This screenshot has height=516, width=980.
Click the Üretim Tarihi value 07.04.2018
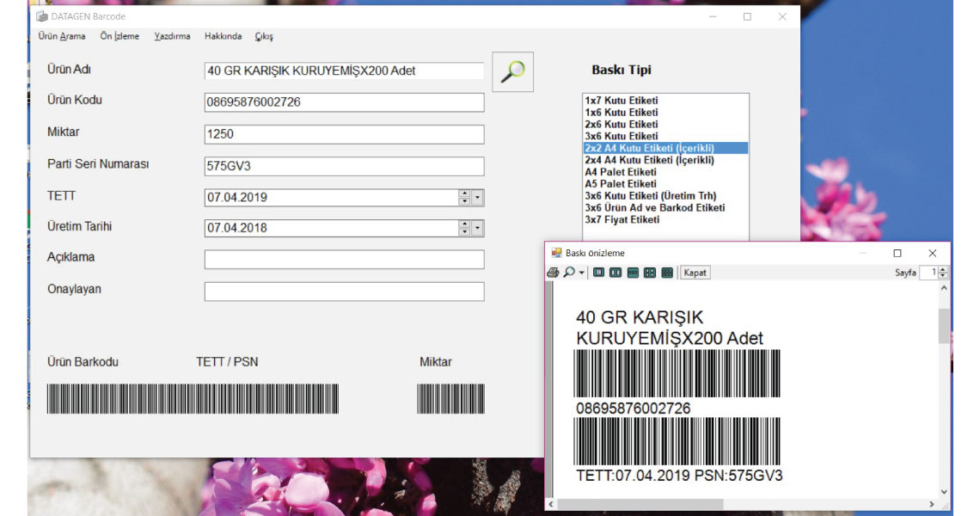point(237,228)
